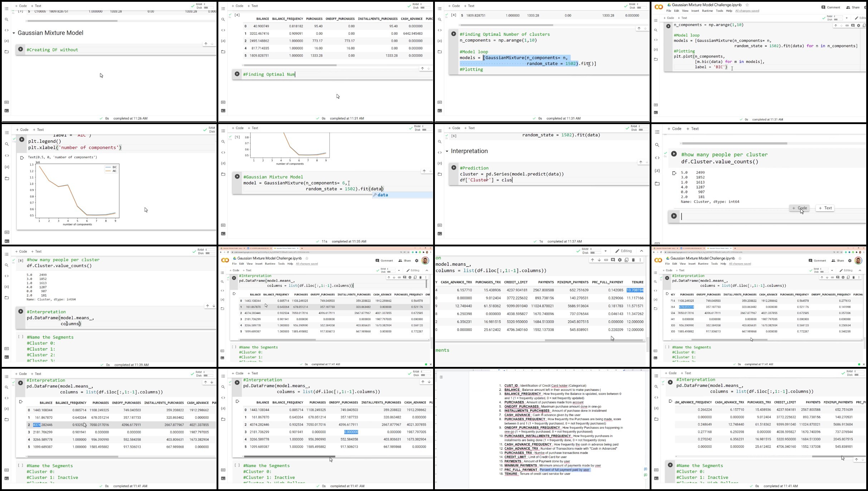Click Share button above the 'BIC' label cell
868x491 pixels.
tap(853, 7)
